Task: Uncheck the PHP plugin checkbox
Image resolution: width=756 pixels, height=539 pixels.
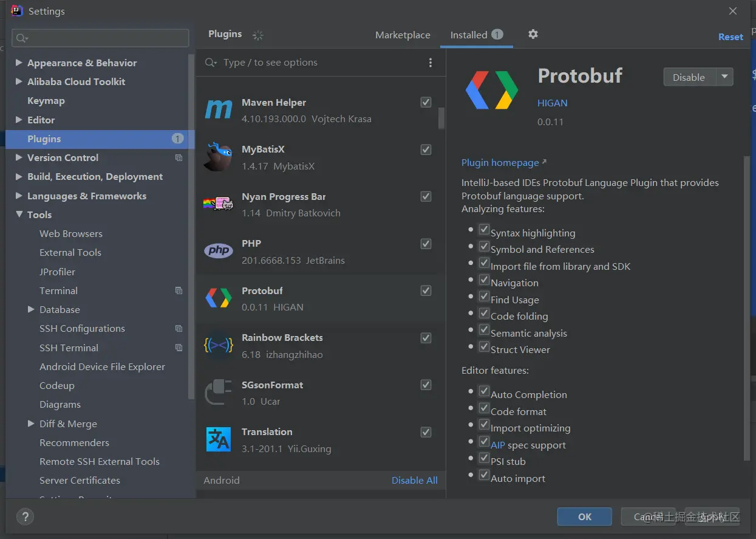Action: [426, 244]
